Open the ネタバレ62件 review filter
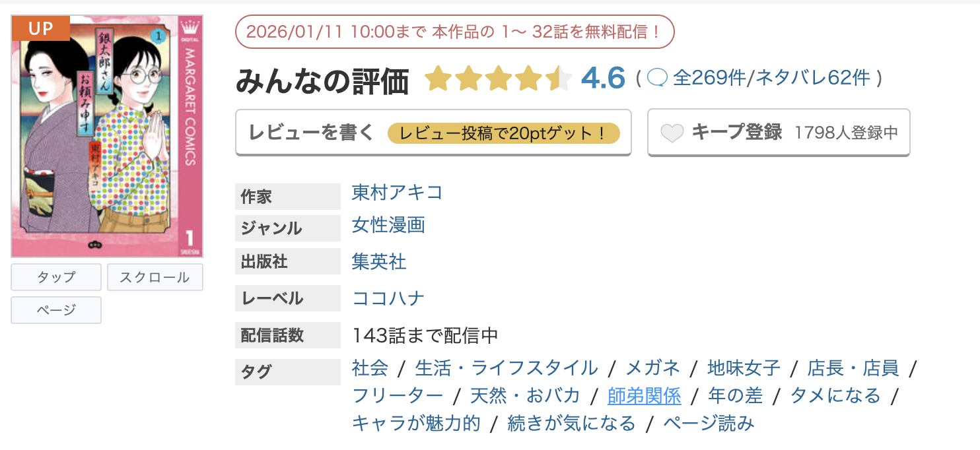Viewport: 980px width, 450px height. click(x=814, y=78)
